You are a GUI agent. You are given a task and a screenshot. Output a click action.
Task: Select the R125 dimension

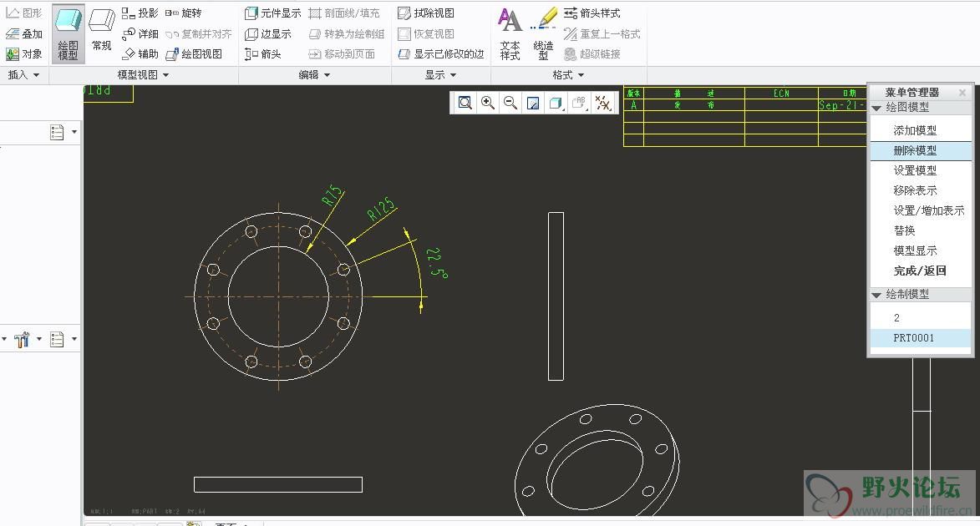click(x=381, y=209)
